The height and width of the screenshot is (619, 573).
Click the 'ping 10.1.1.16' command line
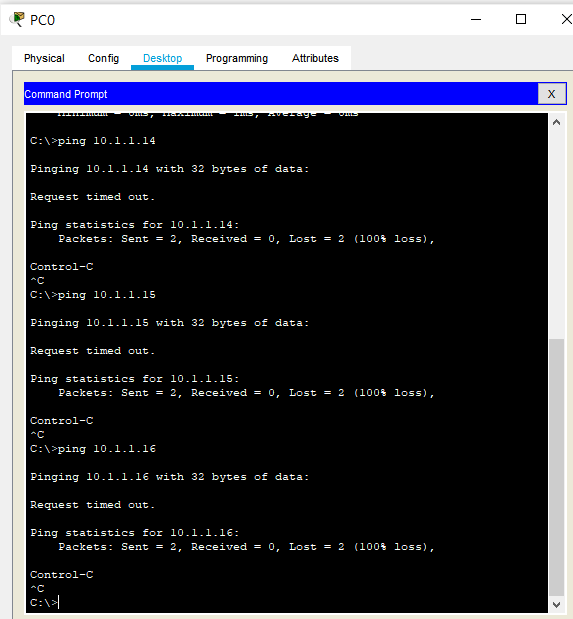coord(93,449)
